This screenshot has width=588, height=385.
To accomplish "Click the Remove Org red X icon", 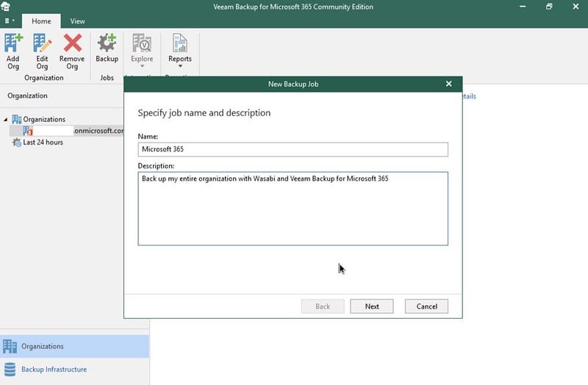I will pos(72,43).
